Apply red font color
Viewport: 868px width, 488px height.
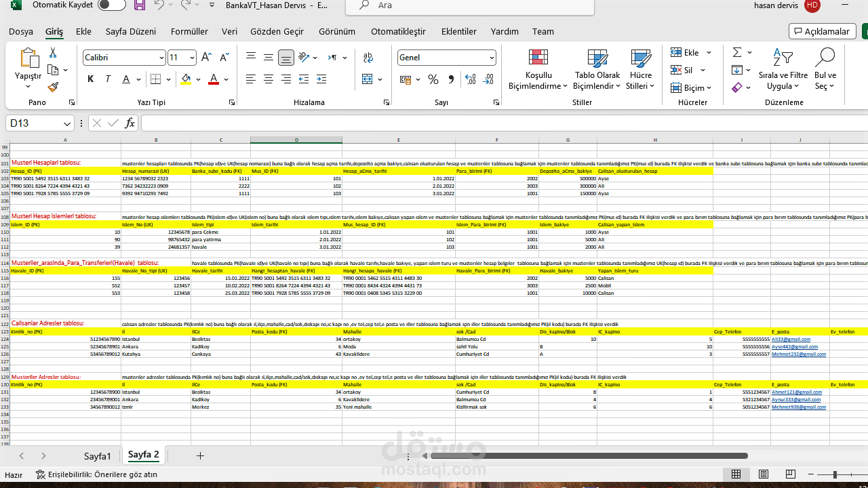pyautogui.click(x=214, y=79)
